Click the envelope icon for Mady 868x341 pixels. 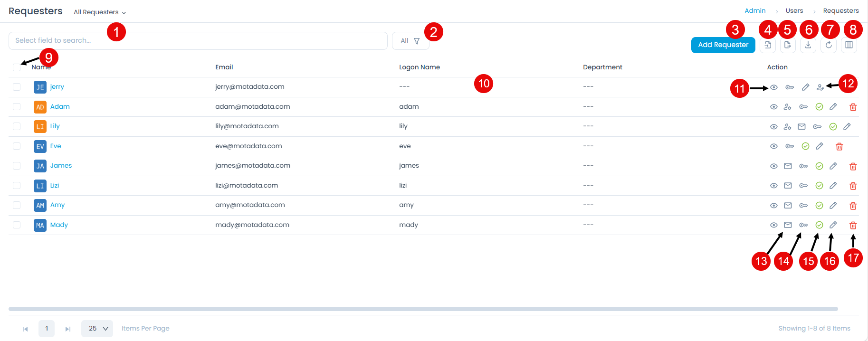[x=788, y=225]
